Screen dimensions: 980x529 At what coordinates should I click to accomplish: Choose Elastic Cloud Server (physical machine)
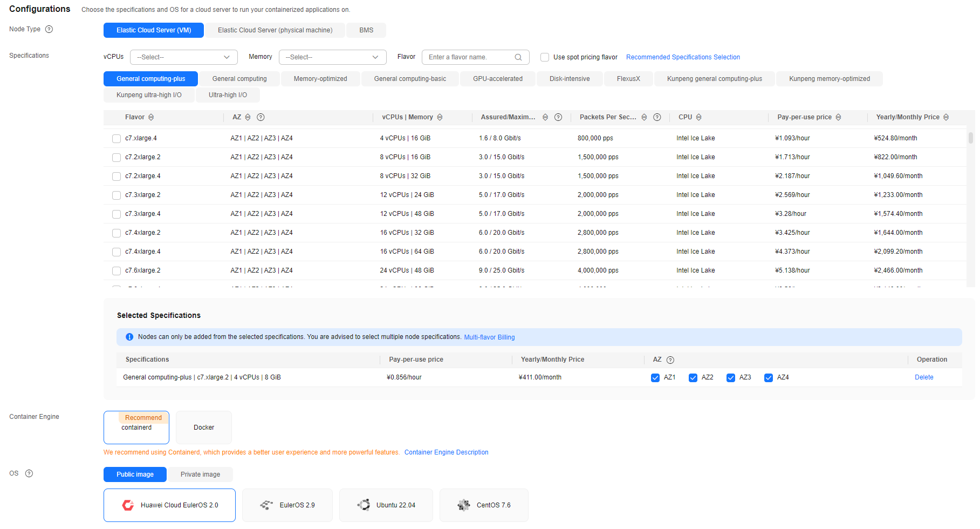[275, 30]
